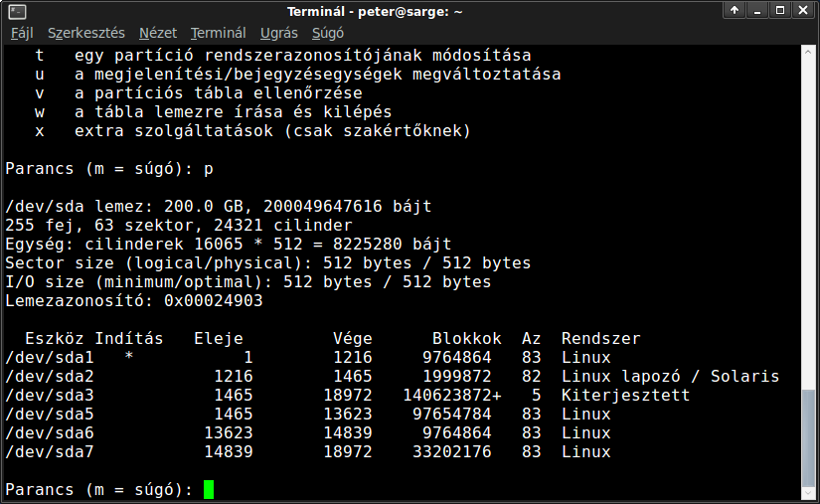Click the 'I/O size (minimum/optimal)' line

tap(248, 281)
